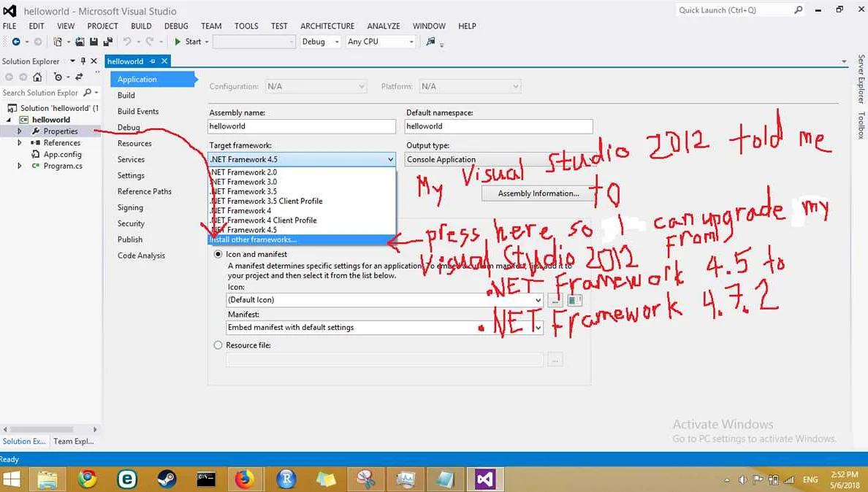The image size is (868, 492).
Task: Open the ARCHITECTURE menu
Action: [x=327, y=26]
